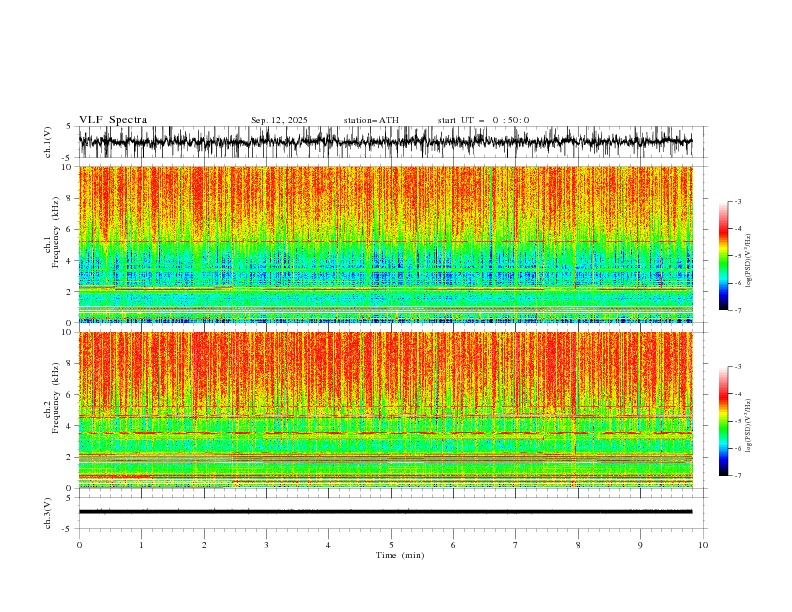Click the ch.2 color scale bar
The image size is (792, 612).
[x=723, y=421]
